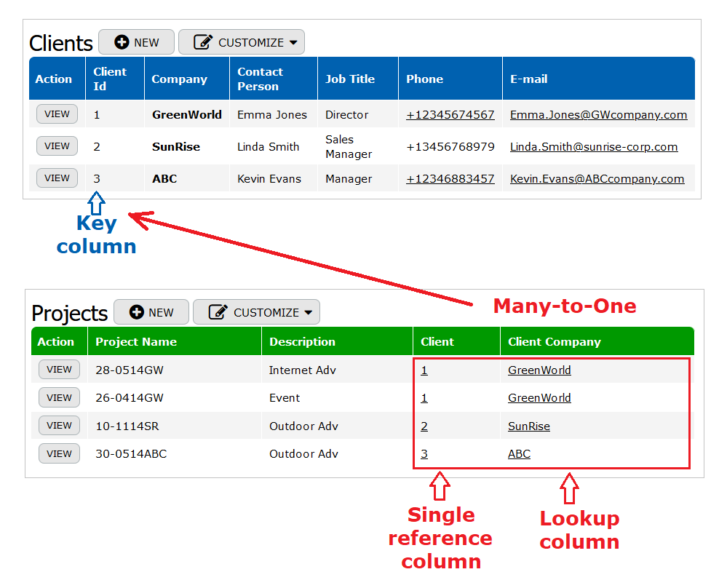Email Linda.Smith@sunrise-corp.com

point(594,146)
